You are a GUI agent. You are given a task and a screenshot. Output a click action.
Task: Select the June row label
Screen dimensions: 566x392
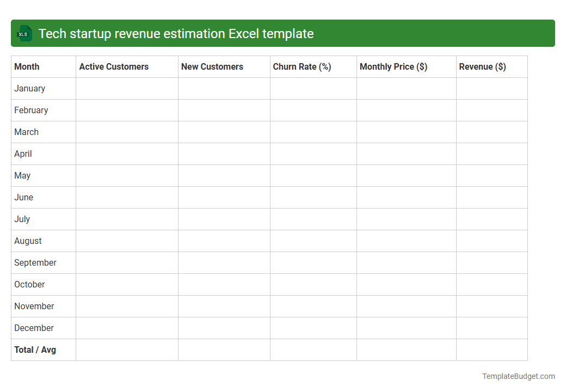(23, 197)
